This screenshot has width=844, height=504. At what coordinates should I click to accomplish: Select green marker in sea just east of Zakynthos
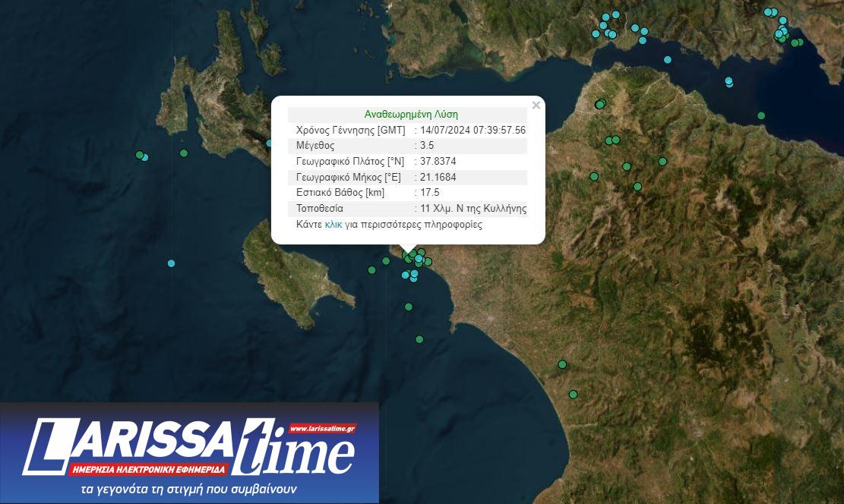pyautogui.click(x=371, y=270)
